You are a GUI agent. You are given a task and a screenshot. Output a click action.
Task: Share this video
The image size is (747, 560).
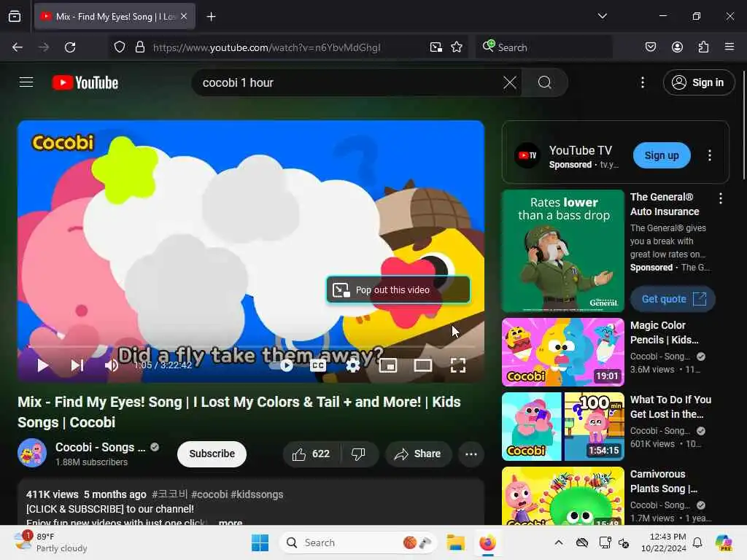pos(418,454)
